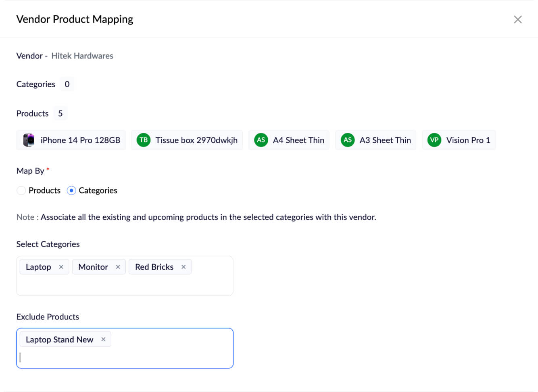Image resolution: width=538 pixels, height=392 pixels.
Task: Click inside the Exclude Products field
Action: click(x=125, y=357)
